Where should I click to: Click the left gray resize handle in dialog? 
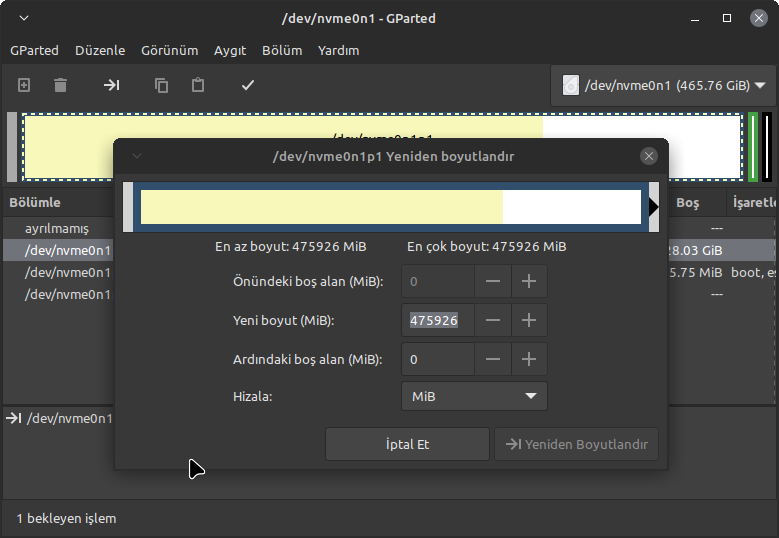coord(128,207)
